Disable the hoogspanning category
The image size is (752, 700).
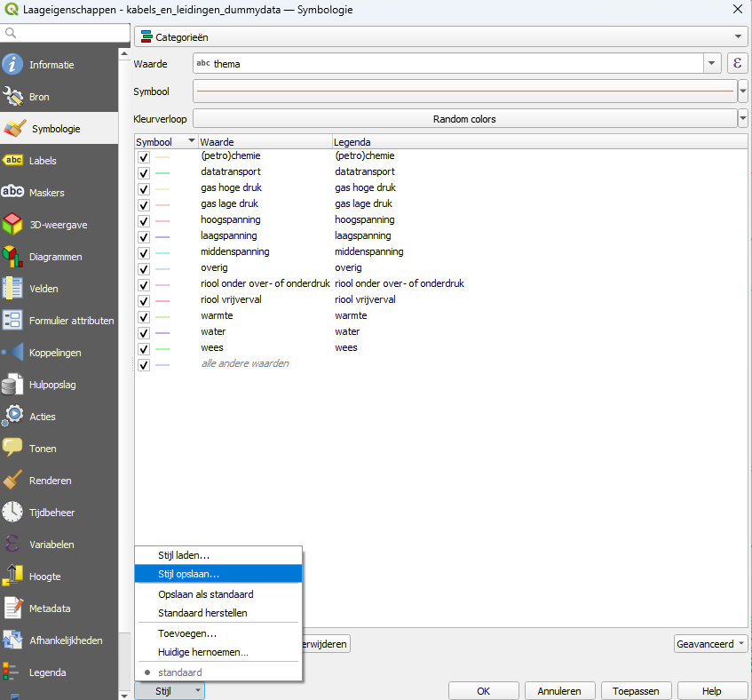coord(144,220)
